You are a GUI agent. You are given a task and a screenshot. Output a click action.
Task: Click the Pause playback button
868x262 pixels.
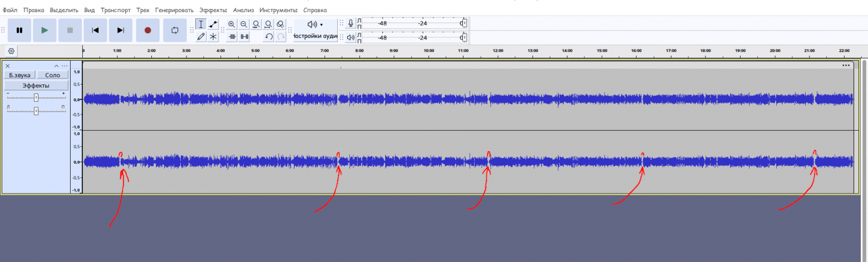[19, 31]
